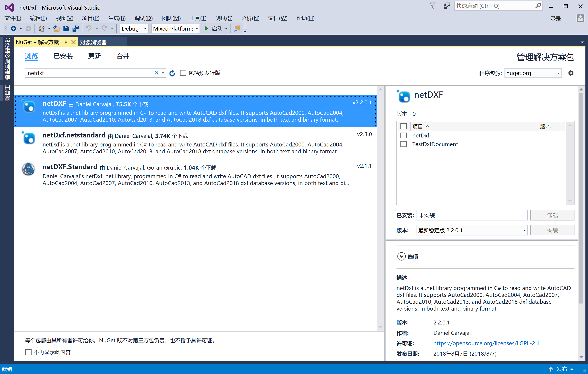Click the Undo icon in the toolbar
588x374 pixels.
point(89,28)
